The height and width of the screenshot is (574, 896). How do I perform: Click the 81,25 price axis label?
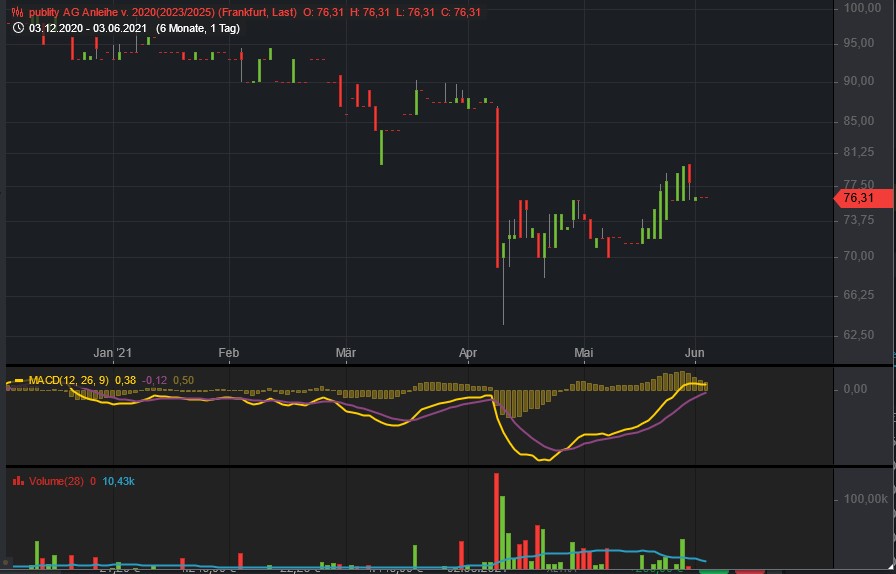point(858,152)
